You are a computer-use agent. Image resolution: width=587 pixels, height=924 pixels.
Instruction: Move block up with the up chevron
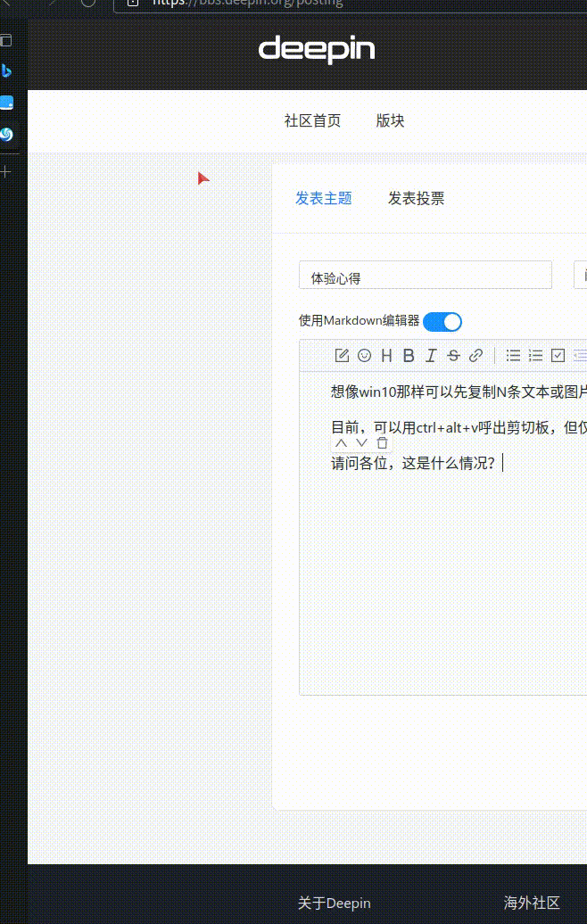(342, 443)
